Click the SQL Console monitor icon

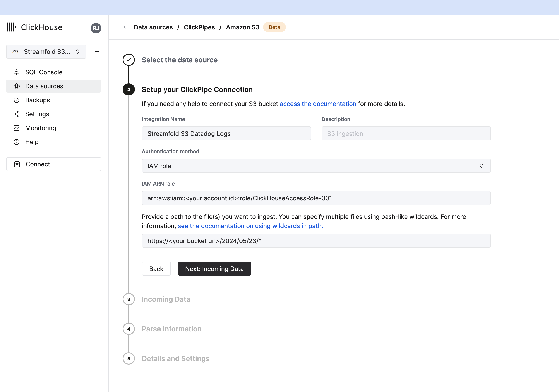point(17,72)
